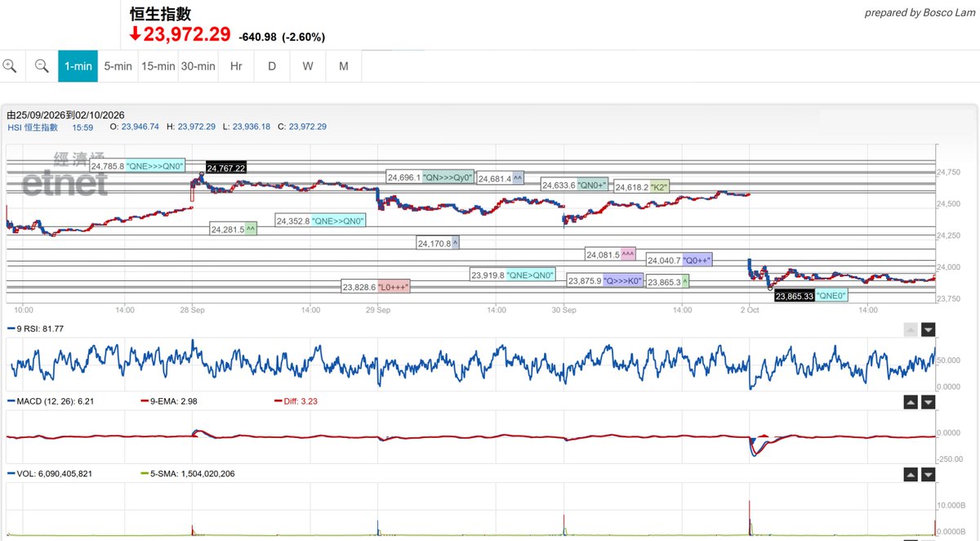Zoom in on the chart with the magnifier-plus icon

pyautogui.click(x=10, y=65)
